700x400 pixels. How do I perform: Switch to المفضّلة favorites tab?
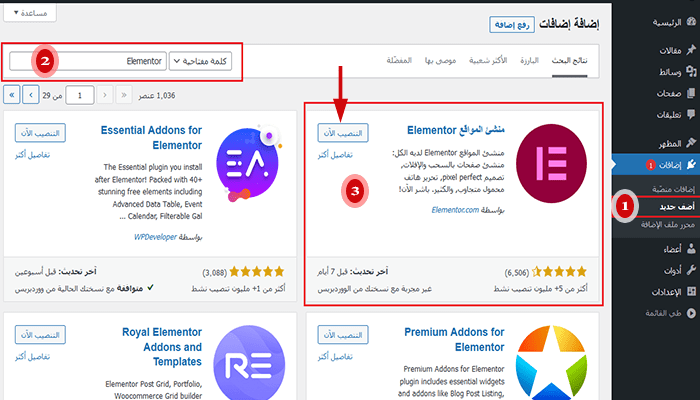pos(399,60)
